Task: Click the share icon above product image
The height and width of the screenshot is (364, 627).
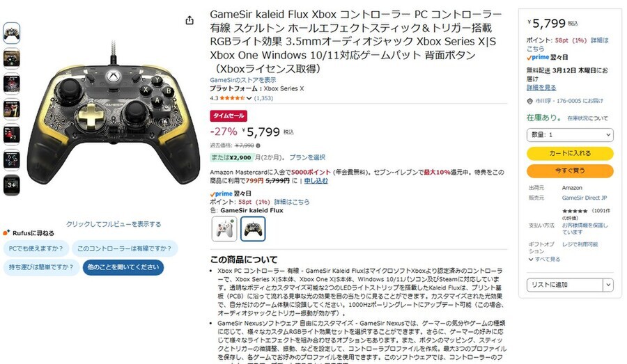Action: click(189, 20)
